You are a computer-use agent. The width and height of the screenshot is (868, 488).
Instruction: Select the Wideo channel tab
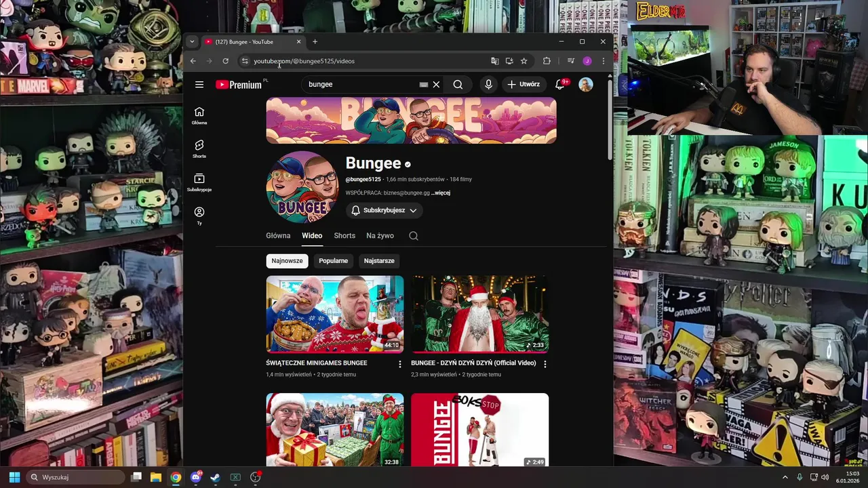312,236
